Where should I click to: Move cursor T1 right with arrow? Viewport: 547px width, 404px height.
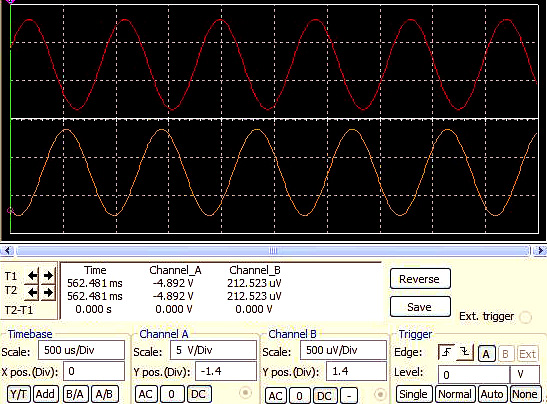click(48, 276)
